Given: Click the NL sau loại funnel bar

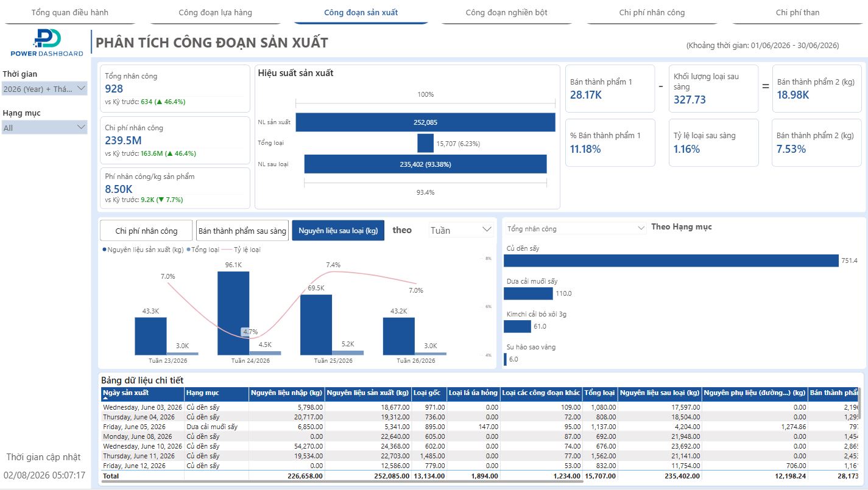Looking at the screenshot, I should point(425,164).
